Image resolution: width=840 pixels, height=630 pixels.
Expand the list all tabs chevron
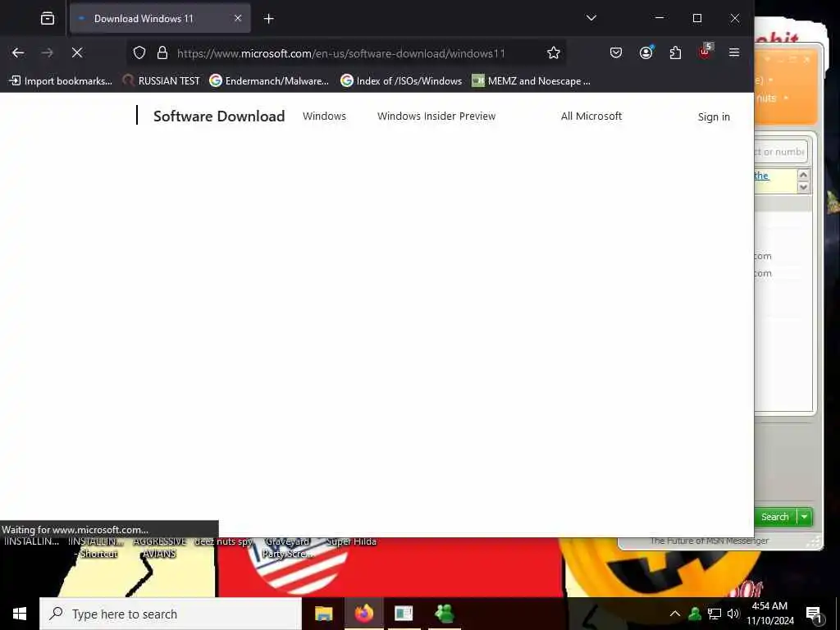point(591,18)
